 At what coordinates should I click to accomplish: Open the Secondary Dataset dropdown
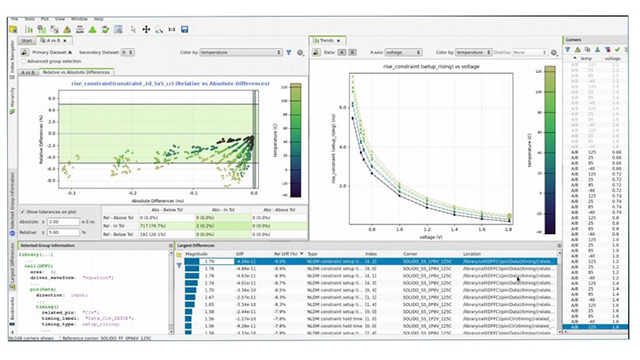(128, 52)
